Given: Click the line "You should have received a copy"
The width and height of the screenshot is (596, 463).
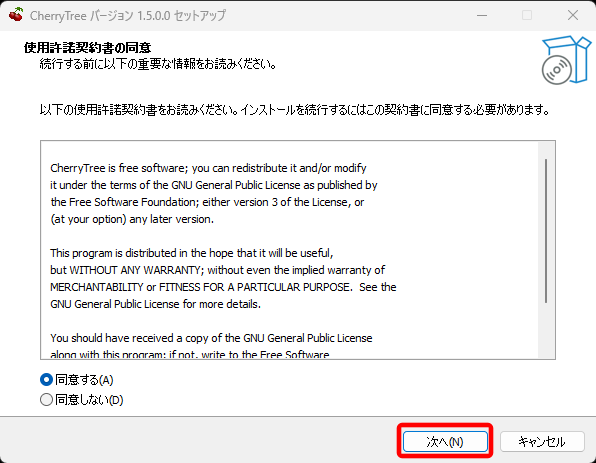Looking at the screenshot, I should 211,338.
